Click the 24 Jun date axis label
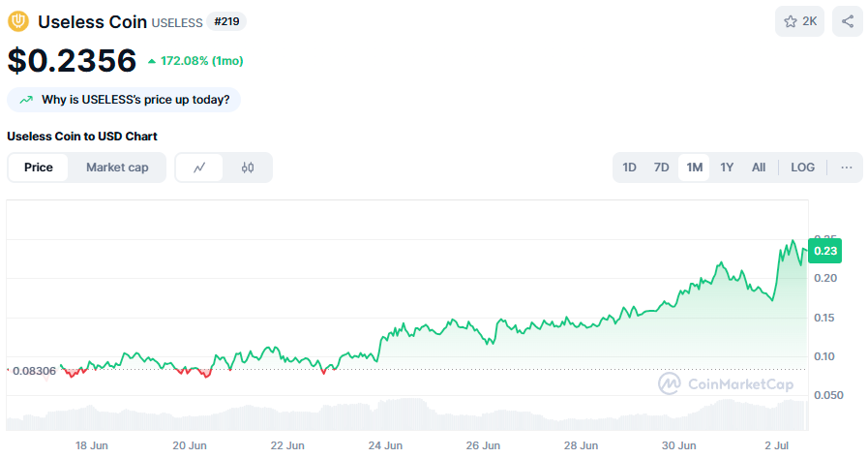Screen dimensions: 868x458 point(385,445)
